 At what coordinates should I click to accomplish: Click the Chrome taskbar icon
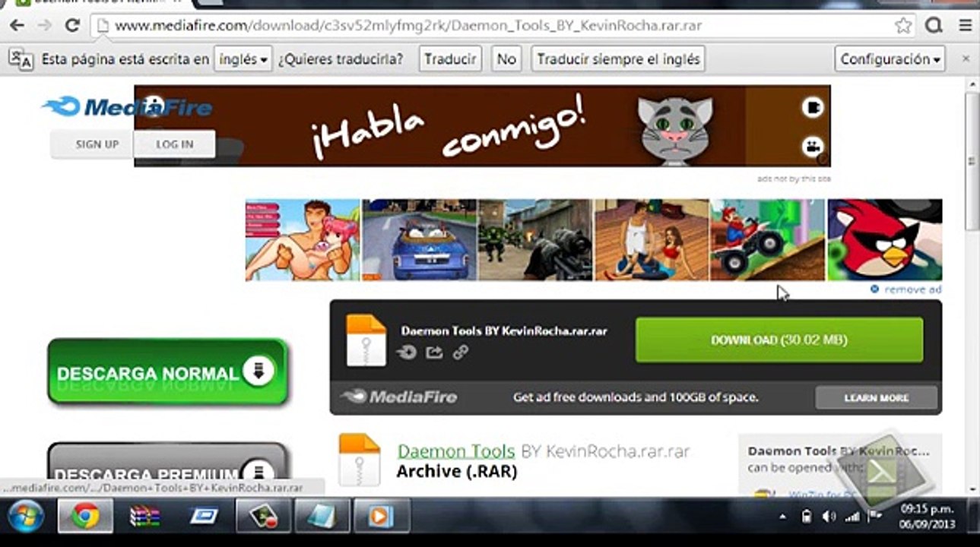coord(85,517)
